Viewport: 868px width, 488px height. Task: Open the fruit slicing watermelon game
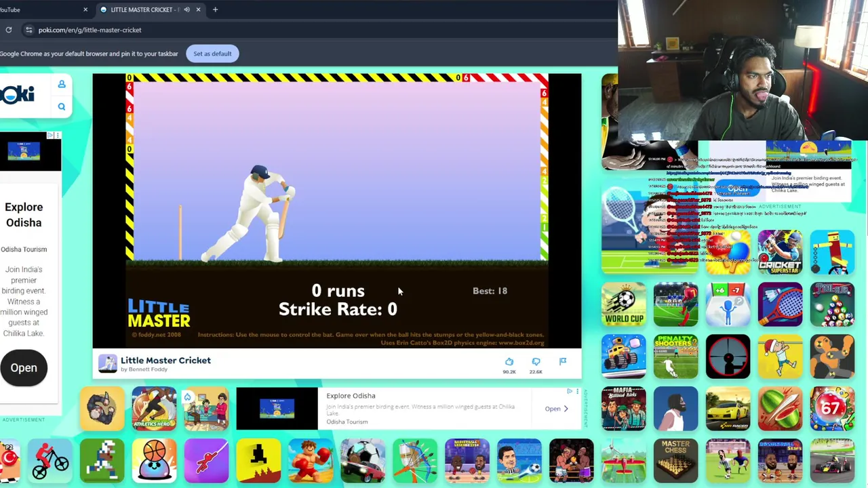coord(780,409)
